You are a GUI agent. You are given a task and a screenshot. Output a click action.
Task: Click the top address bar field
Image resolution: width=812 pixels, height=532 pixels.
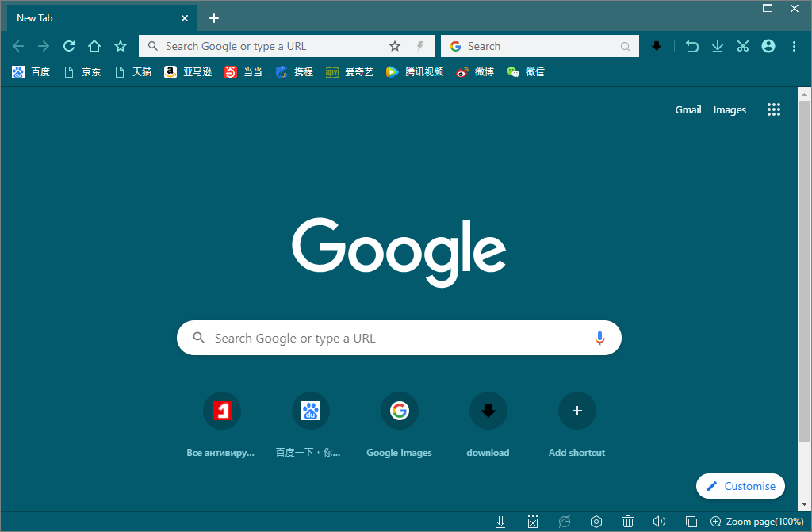tap(285, 46)
